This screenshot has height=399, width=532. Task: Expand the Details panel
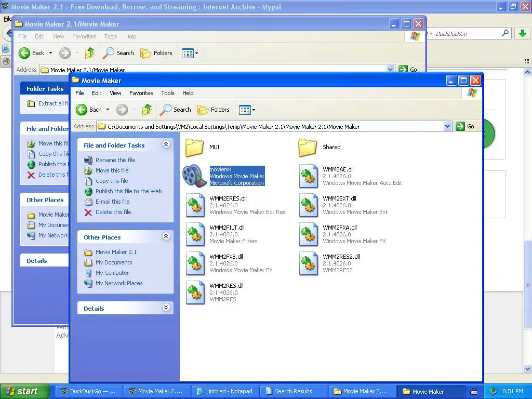point(166,308)
